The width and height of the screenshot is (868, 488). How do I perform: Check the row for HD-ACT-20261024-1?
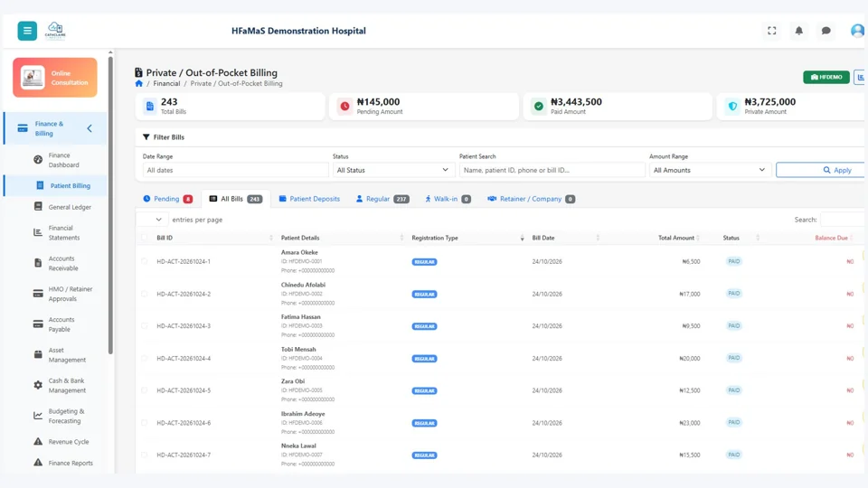coord(145,261)
